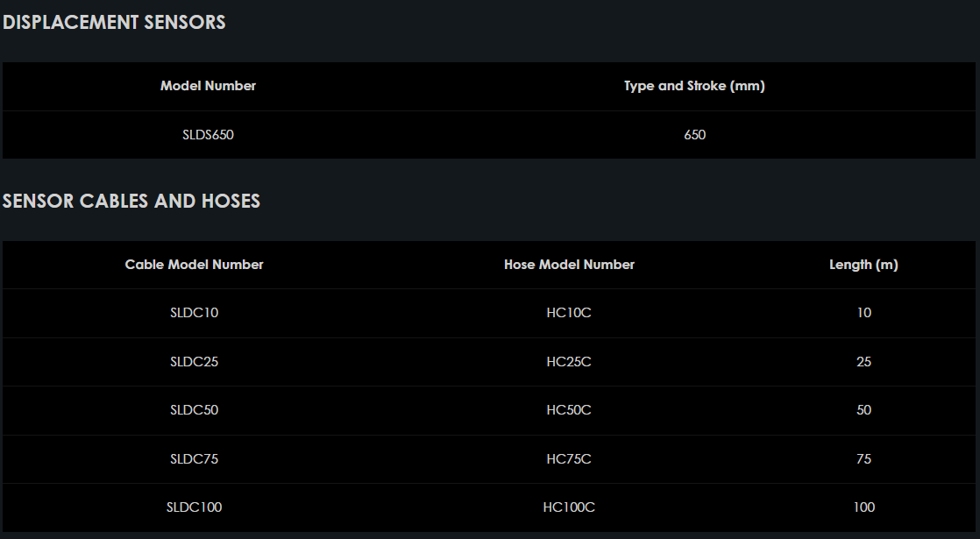Viewport: 980px width, 539px height.
Task: Click the Model Number column header
Action: [x=208, y=86]
